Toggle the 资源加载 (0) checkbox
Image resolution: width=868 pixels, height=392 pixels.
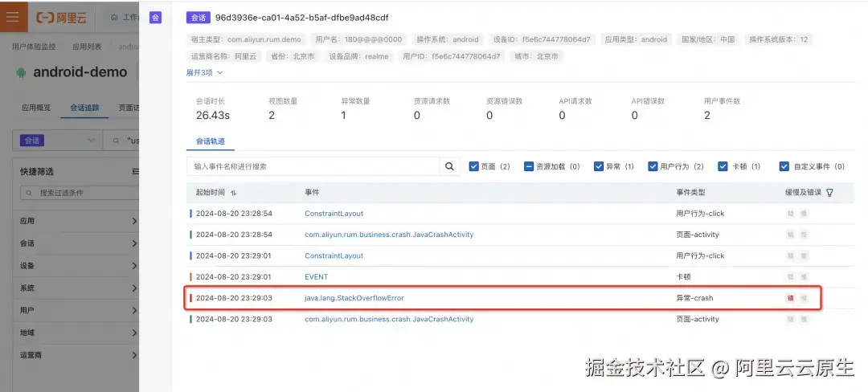pos(529,166)
